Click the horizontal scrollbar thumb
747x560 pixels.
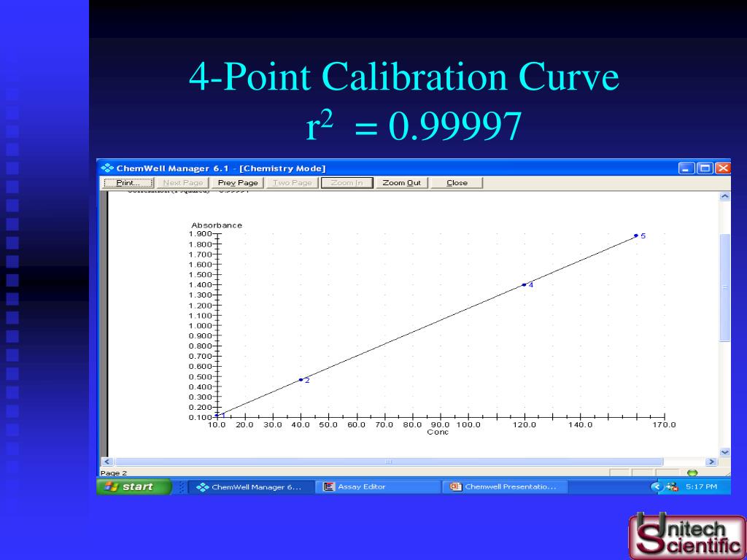[x=389, y=462]
